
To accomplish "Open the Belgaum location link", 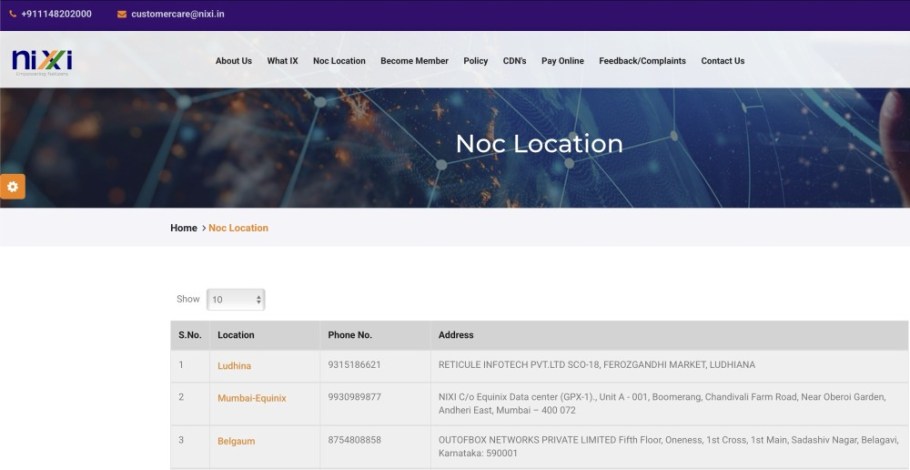I will pyautogui.click(x=235, y=441).
